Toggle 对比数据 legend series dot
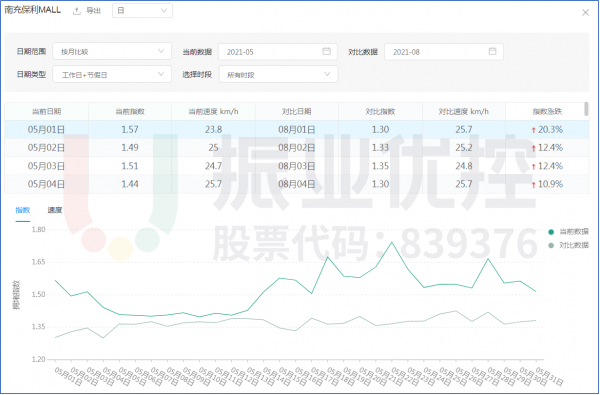 551,245
